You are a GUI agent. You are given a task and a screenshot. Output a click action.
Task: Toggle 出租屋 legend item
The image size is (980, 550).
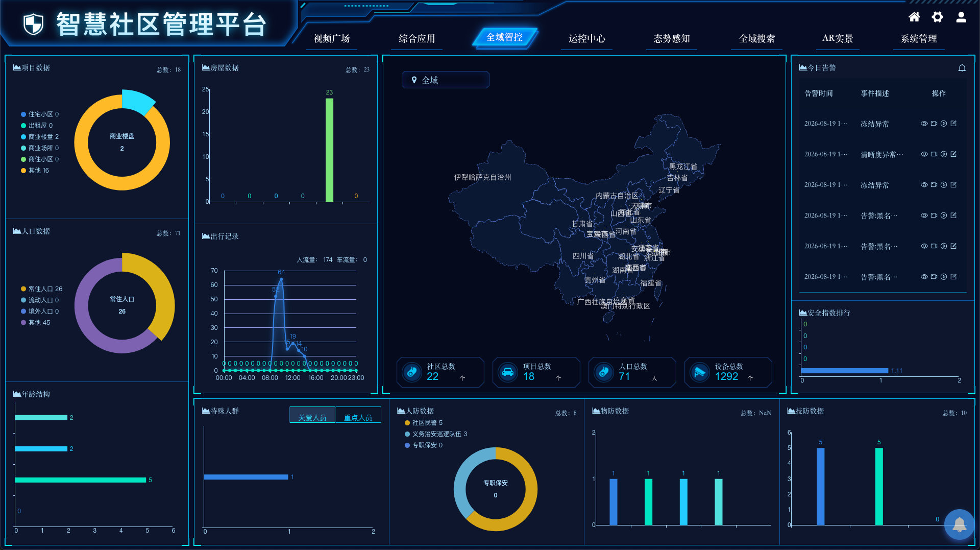pos(36,126)
